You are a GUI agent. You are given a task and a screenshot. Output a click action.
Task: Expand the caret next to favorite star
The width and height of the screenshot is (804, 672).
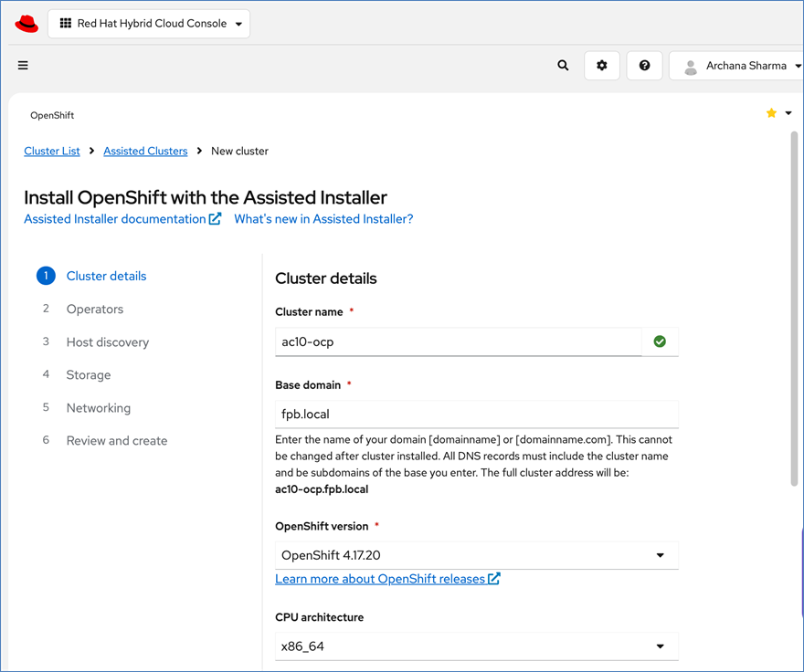point(788,113)
